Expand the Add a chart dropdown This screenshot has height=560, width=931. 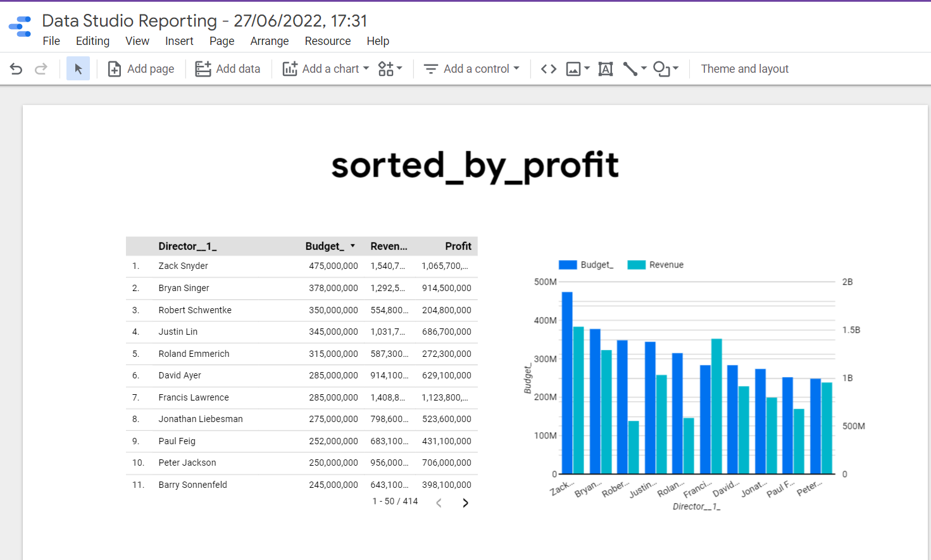coord(326,69)
